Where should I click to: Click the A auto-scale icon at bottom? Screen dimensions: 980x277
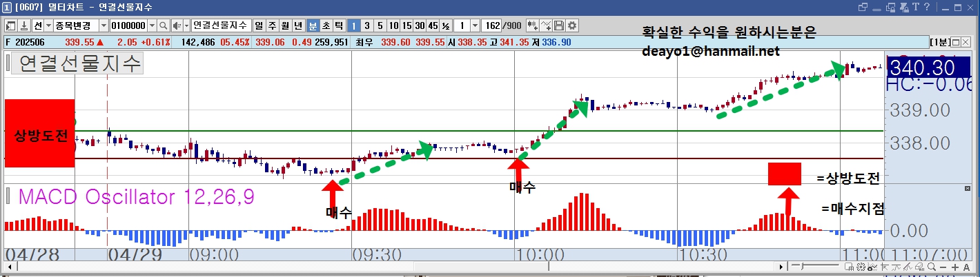click(x=966, y=267)
